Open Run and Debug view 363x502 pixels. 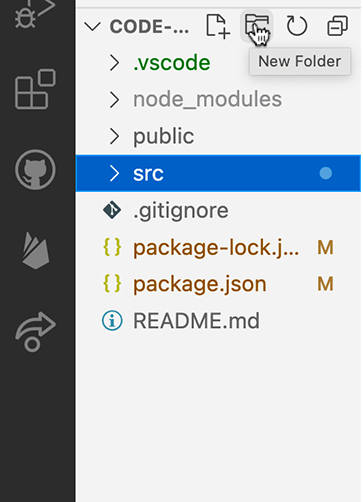(35, 13)
